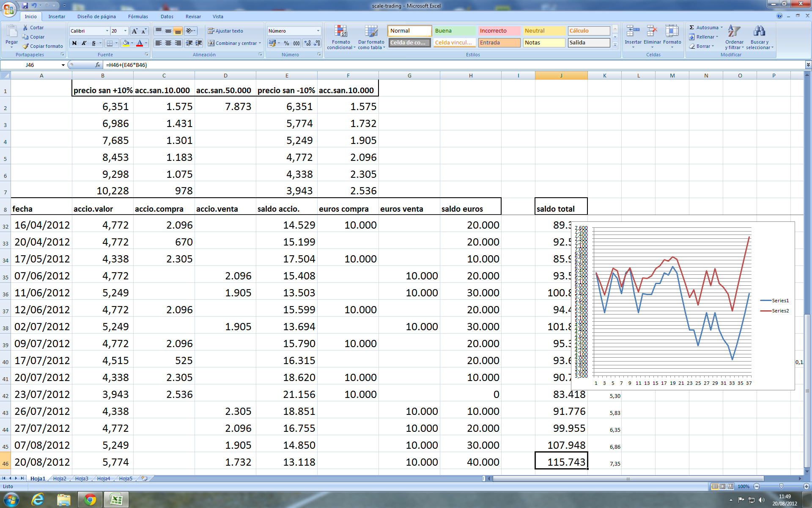Open the Número format dropdown
Screen dimensions: 812x508
(318, 31)
